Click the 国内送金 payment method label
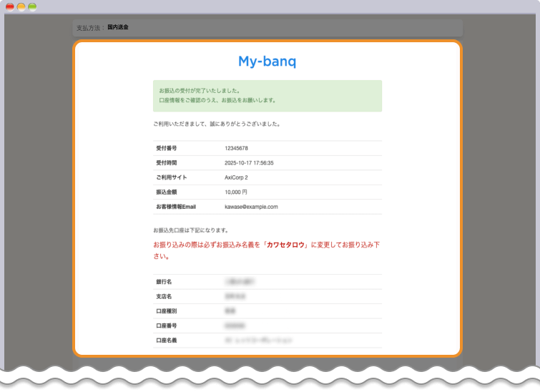This screenshot has width=540, height=392. [118, 28]
